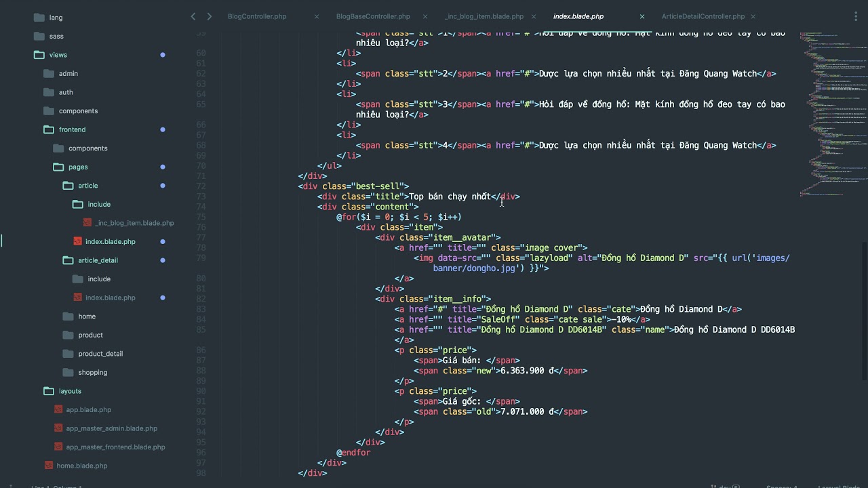Viewport: 868px width, 488px height.
Task: Click the old price text 7.071.000 đ
Action: pos(527,411)
